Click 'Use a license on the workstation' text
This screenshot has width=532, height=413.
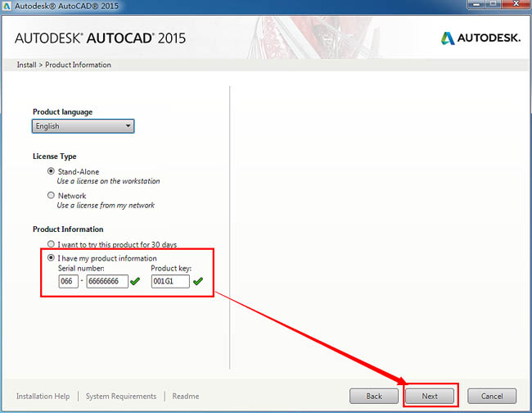pyautogui.click(x=108, y=181)
